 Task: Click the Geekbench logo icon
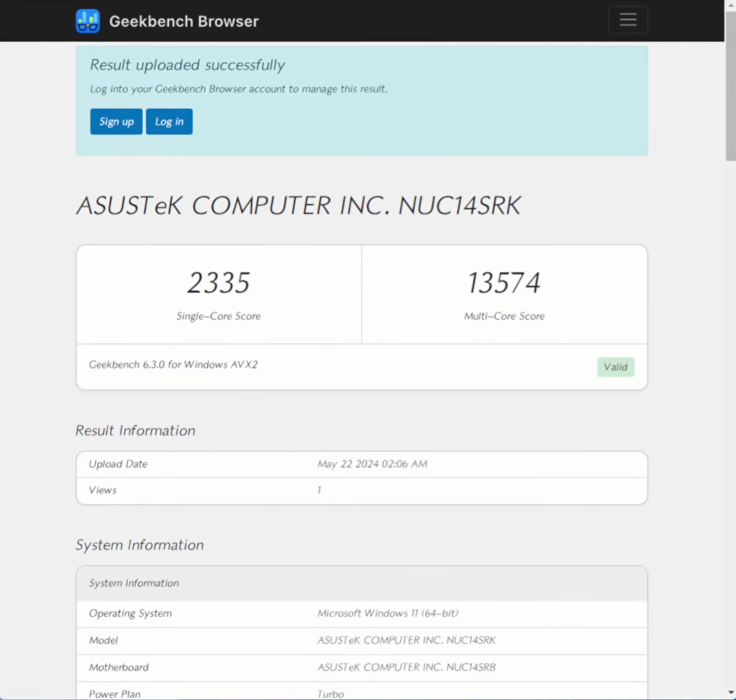tap(87, 21)
